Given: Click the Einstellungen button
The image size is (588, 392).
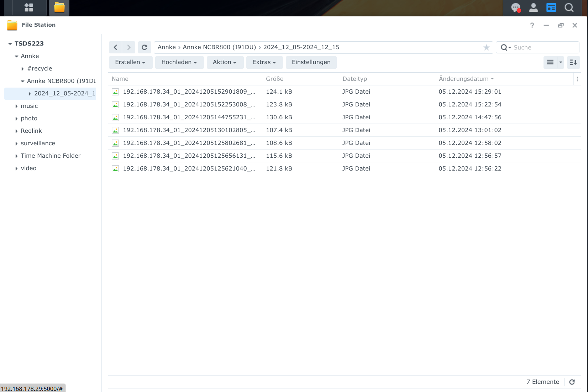Looking at the screenshot, I should coord(311,62).
